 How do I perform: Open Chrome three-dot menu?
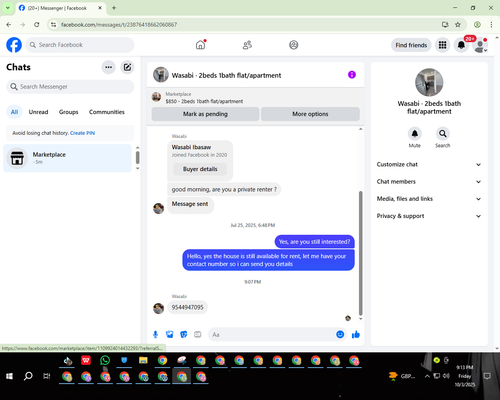point(491,24)
